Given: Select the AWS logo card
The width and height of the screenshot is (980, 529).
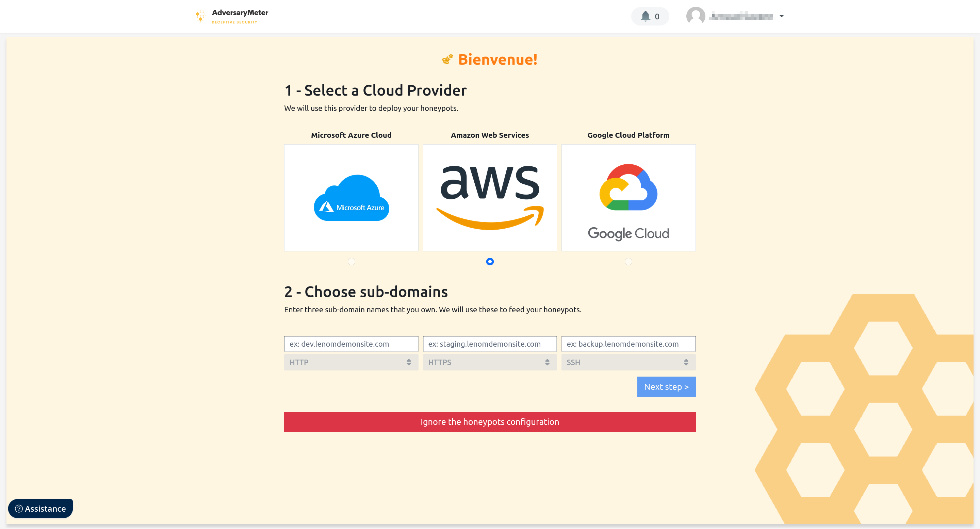Looking at the screenshot, I should tap(490, 198).
